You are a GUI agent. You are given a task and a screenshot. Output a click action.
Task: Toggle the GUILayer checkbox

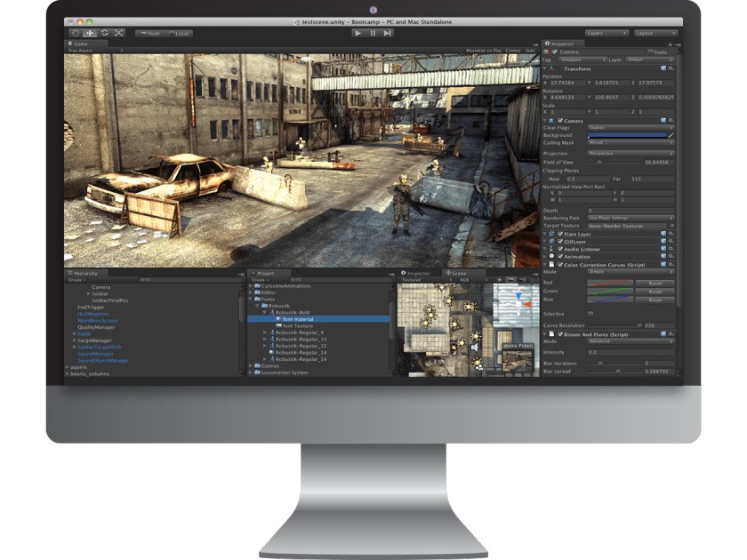click(560, 242)
